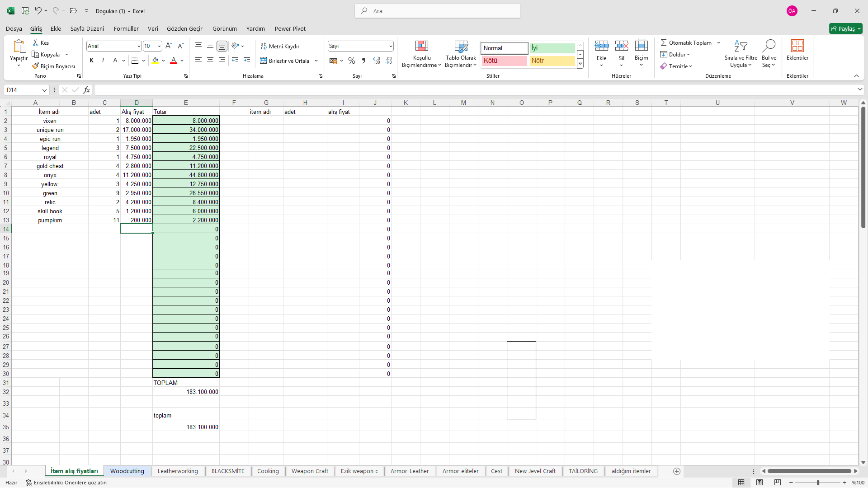Click the Temizle clear button
The height and width of the screenshot is (488, 868).
[x=676, y=66]
